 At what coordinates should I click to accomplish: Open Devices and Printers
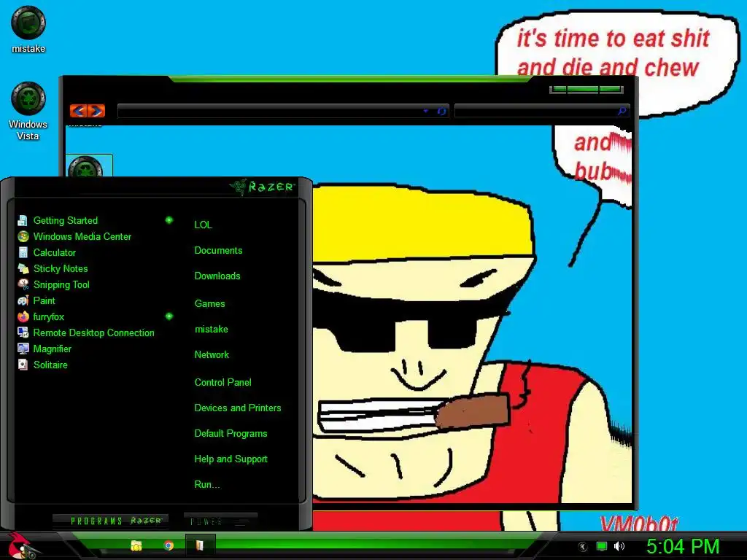click(238, 408)
